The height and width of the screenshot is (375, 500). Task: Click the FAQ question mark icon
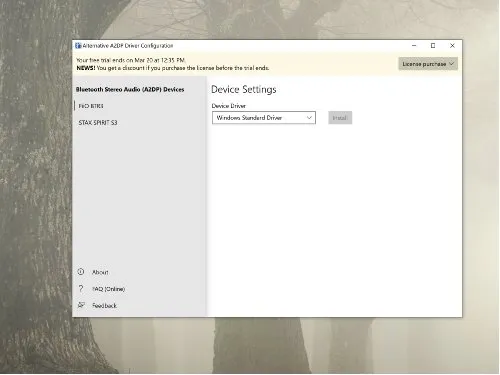(81, 289)
